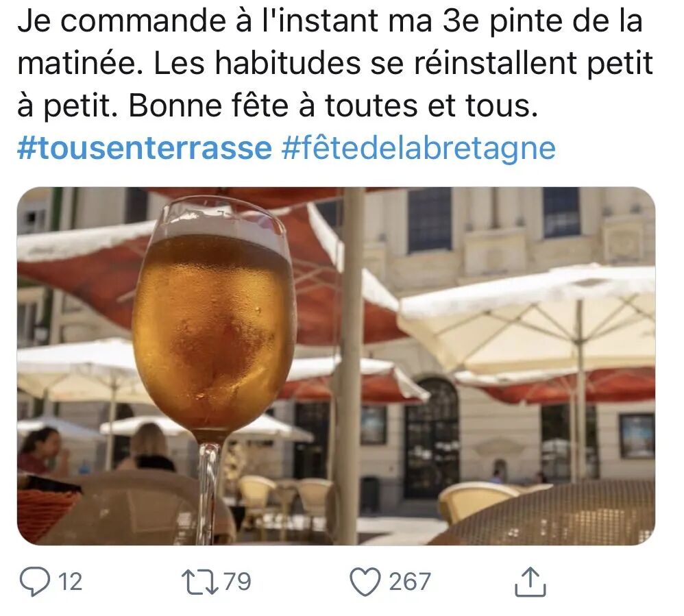Retweet using the looping arrows icon

[200, 582]
